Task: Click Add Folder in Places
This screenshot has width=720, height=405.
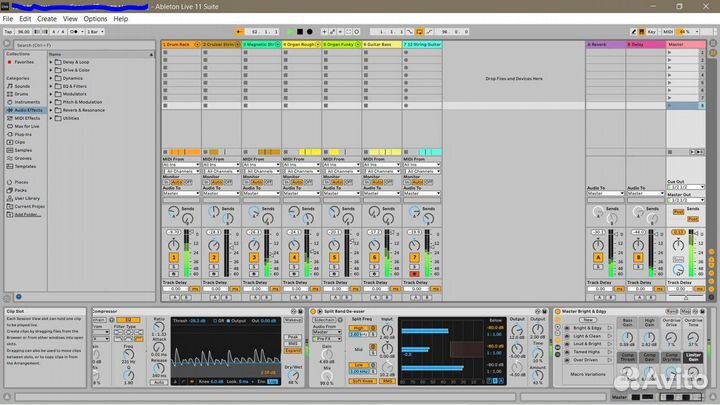Action: [x=28, y=214]
